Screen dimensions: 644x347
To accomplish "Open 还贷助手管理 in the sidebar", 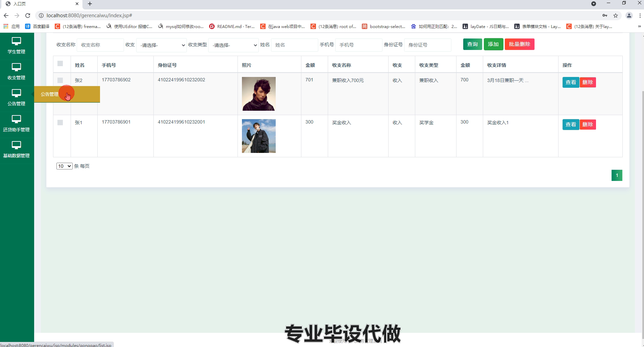I will tap(17, 124).
